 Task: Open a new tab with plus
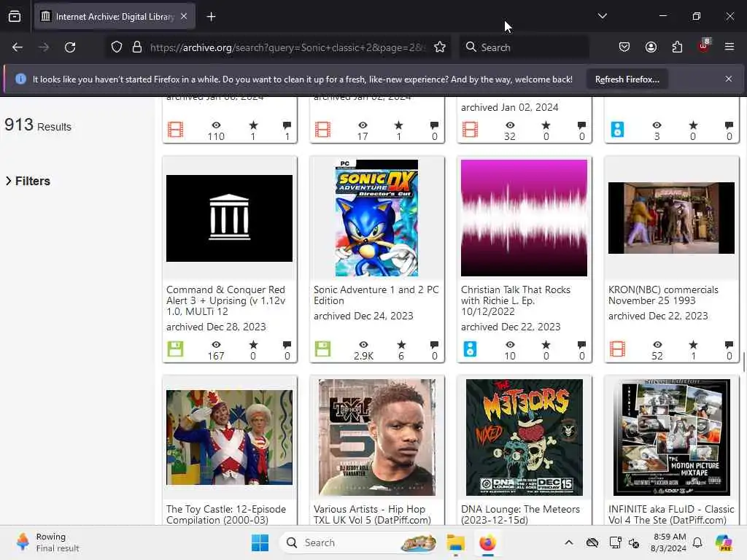(x=211, y=17)
